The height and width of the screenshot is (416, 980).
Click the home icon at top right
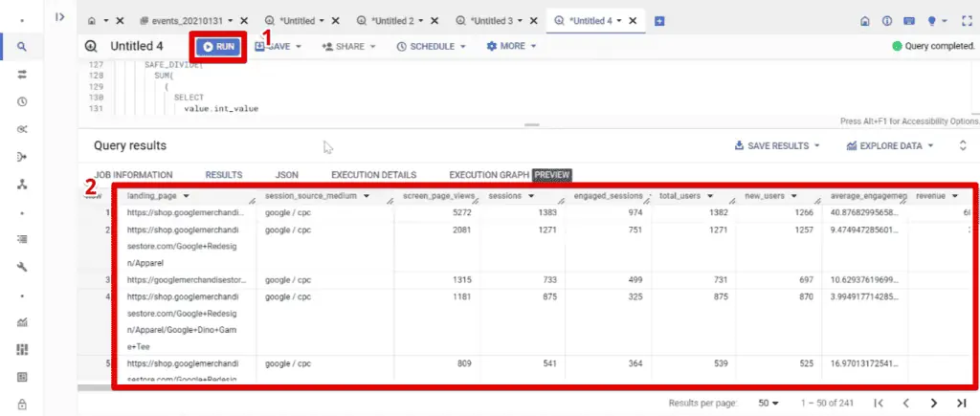tap(865, 21)
